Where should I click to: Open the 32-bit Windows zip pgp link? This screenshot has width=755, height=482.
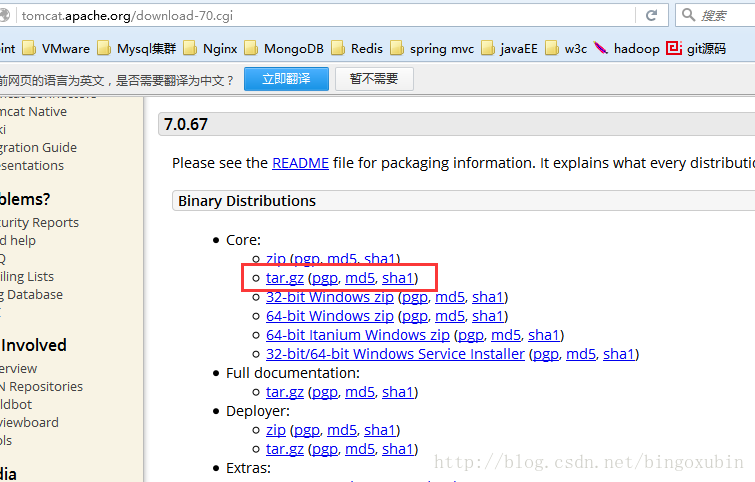(x=415, y=297)
